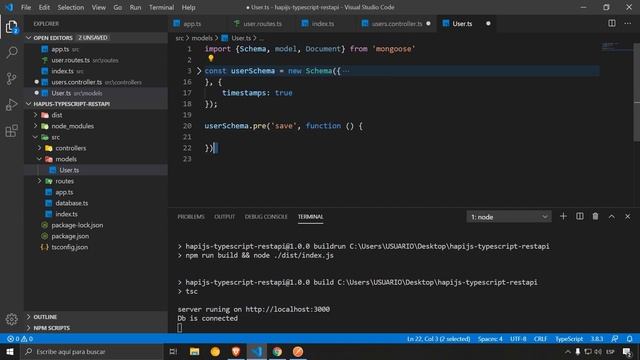Image resolution: width=640 pixels, height=360 pixels.
Task: Collapse the src folder
Action: coord(36,137)
